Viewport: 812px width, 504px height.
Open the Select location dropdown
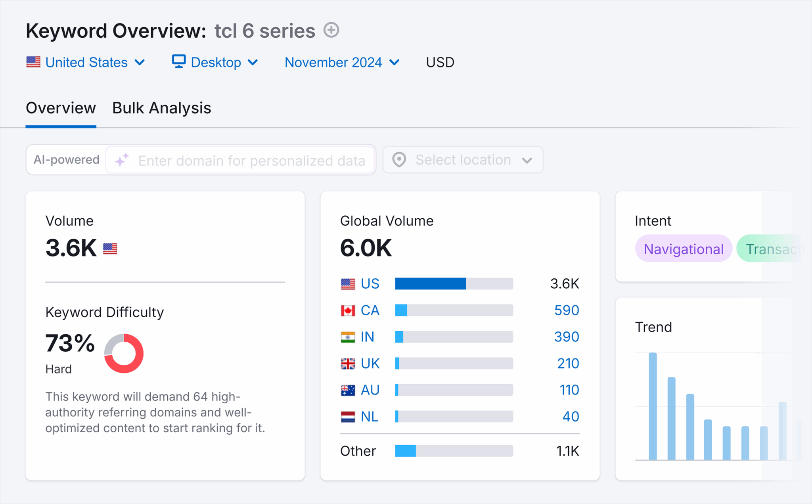pyautogui.click(x=463, y=160)
